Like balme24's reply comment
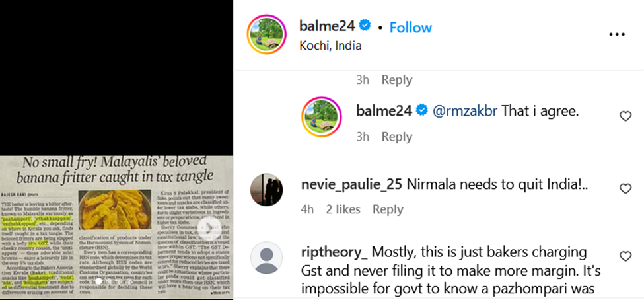This screenshot has width=644, height=300. pyautogui.click(x=625, y=116)
